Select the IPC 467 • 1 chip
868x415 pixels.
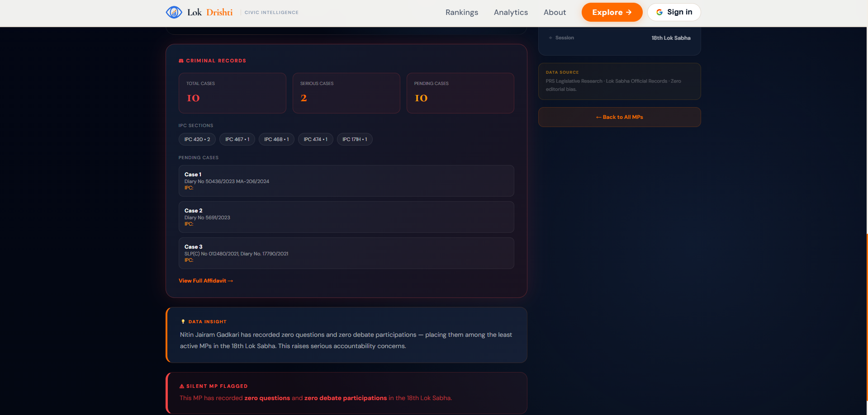point(237,139)
